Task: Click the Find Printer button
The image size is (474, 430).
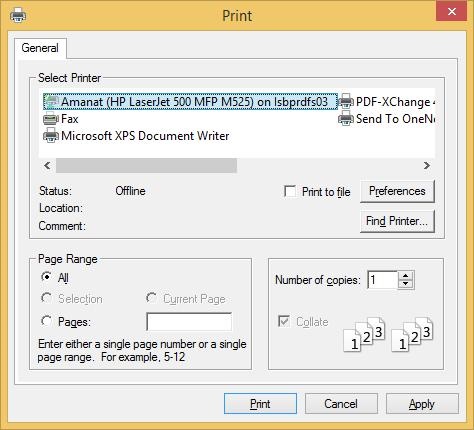Action: 397,221
